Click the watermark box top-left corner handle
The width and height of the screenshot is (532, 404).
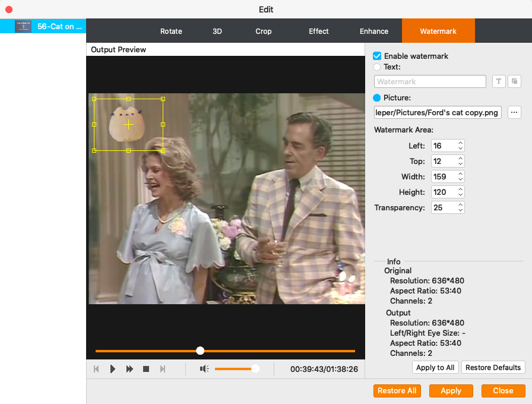[94, 99]
